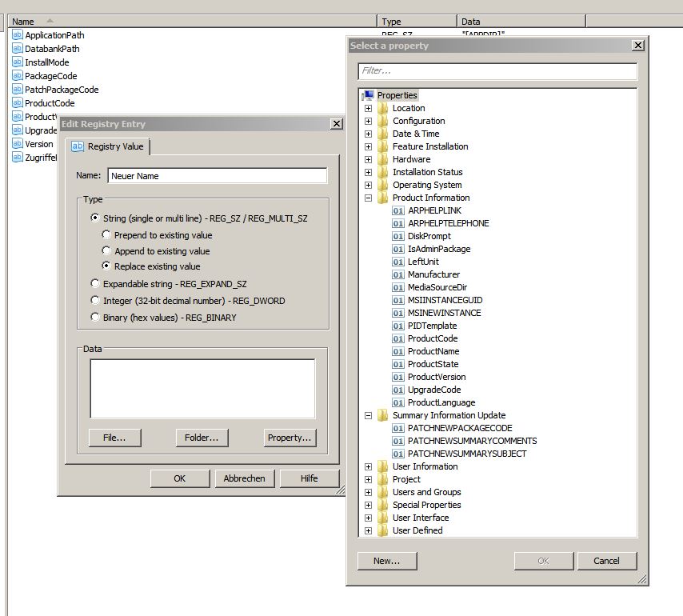Select Expandable string REG_EXPAND_SZ type

(96, 284)
